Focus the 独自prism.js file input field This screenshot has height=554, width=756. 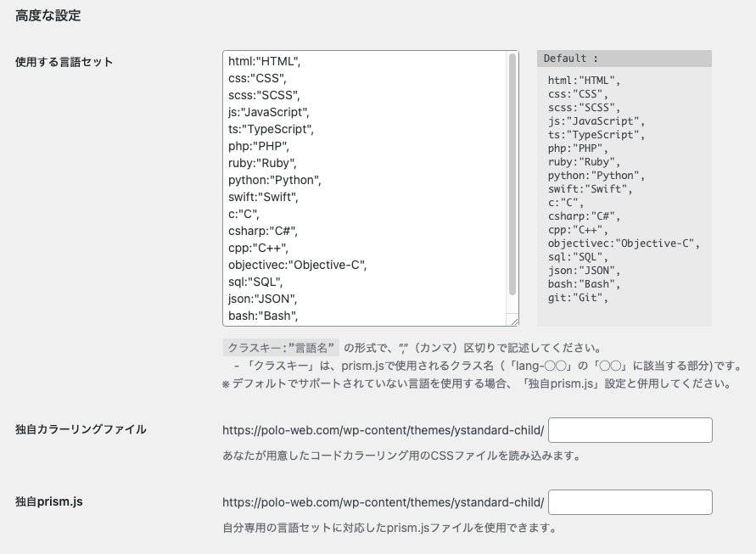630,502
